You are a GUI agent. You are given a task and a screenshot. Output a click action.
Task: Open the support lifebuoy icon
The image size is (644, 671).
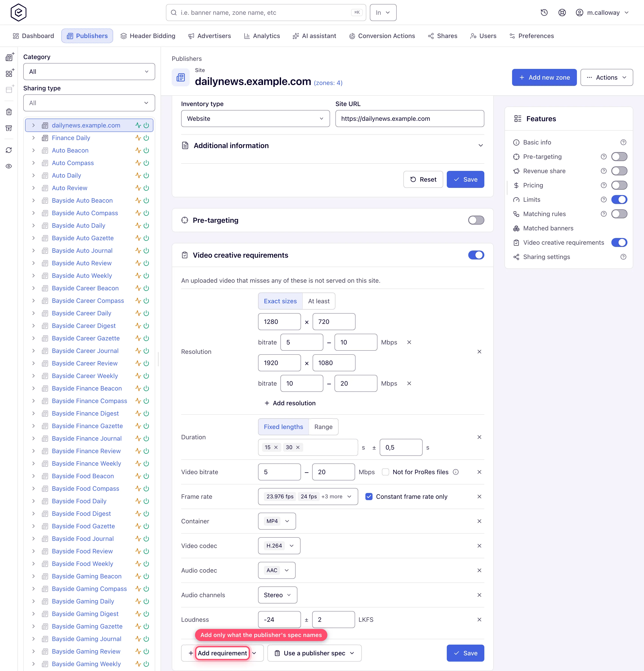562,13
